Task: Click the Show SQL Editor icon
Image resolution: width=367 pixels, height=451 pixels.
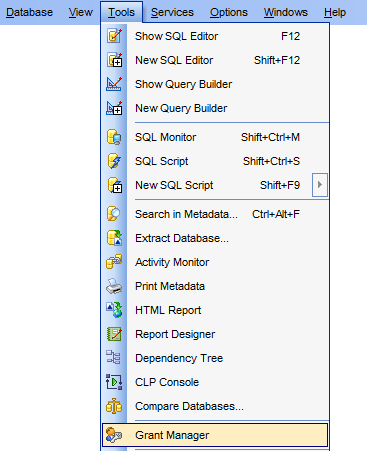Action: pos(114,36)
